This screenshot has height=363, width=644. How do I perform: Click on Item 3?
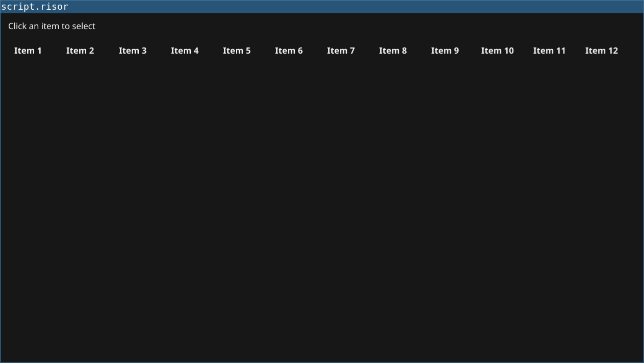[133, 51]
